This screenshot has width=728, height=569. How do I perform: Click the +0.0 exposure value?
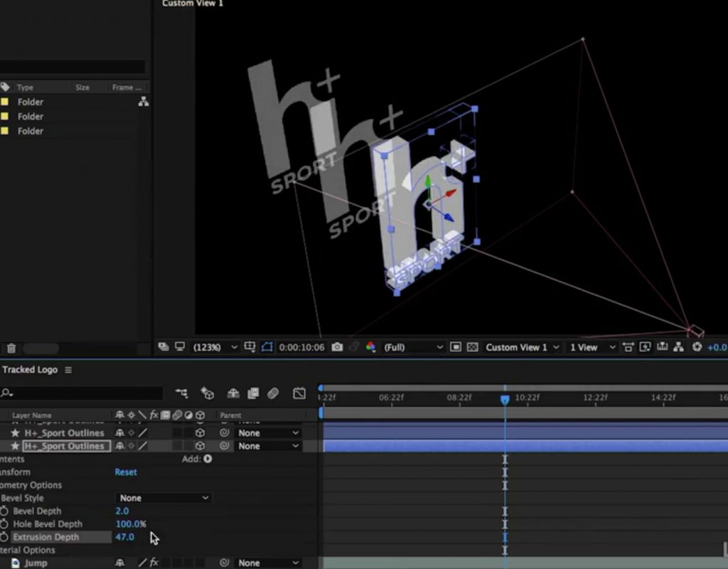point(717,347)
